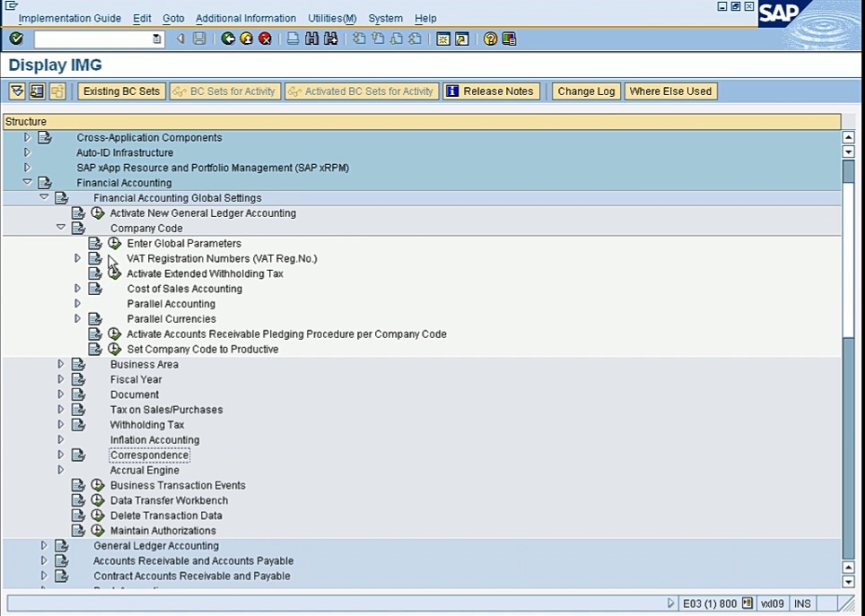Click the Customize Local Layout icon
Viewport: 865px width, 616px height.
pyautogui.click(x=509, y=39)
